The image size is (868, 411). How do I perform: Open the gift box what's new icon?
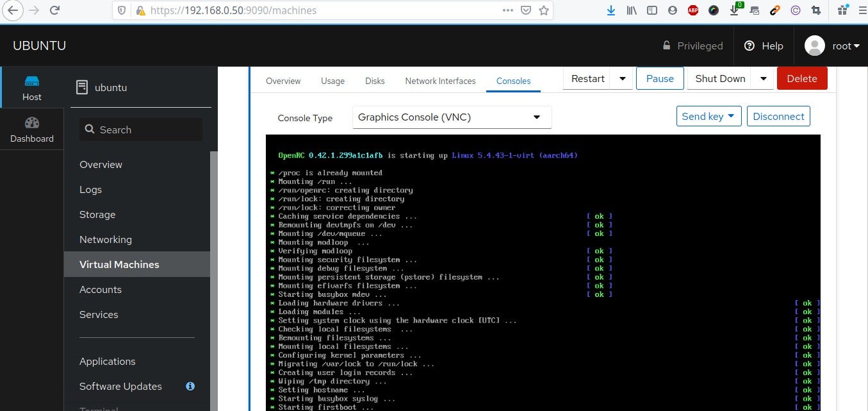(842, 10)
